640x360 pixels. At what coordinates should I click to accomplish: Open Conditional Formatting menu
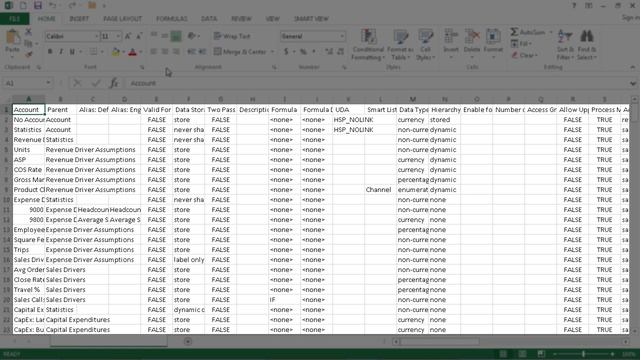(368, 44)
